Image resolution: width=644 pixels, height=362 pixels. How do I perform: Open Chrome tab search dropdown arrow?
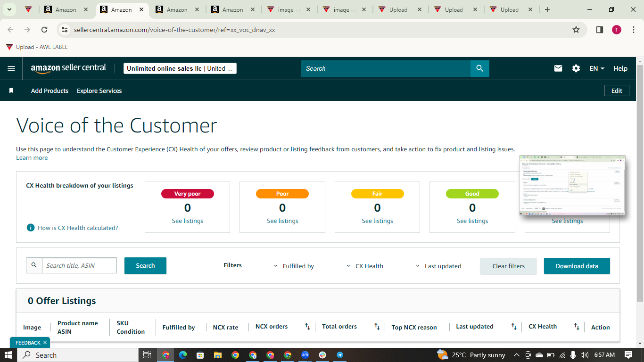coord(9,9)
